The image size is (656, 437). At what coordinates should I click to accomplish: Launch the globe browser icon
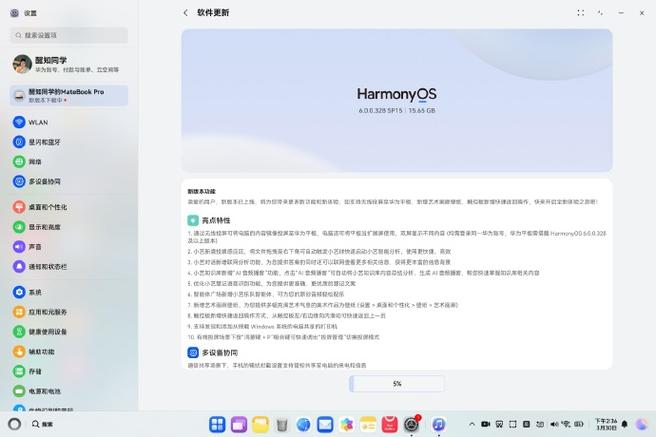303,424
